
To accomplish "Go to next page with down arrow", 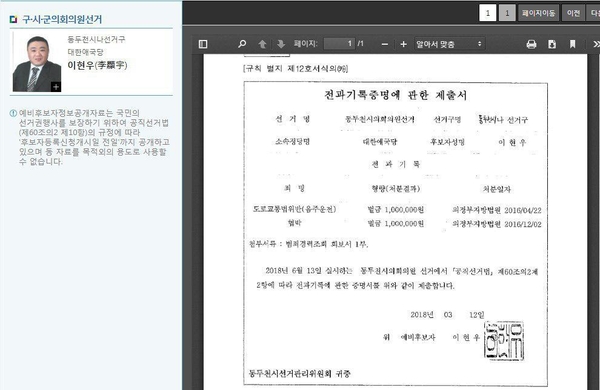I will coord(281,44).
